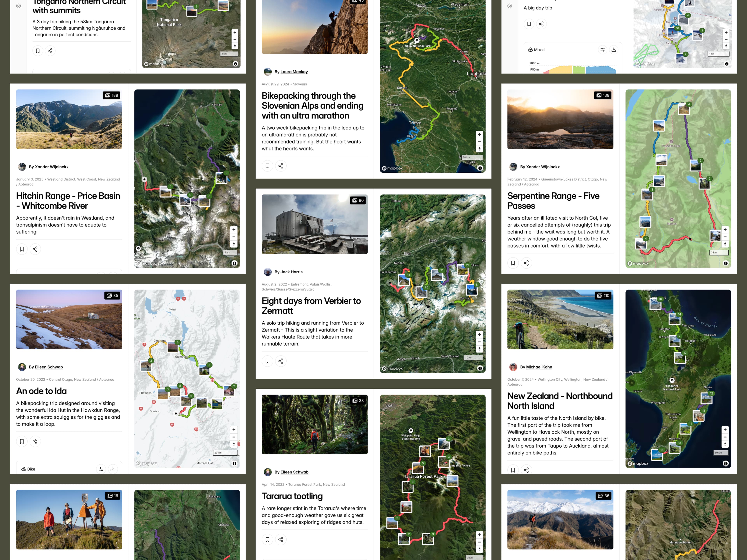
Task: Bookmark the Slovenian Alps bikepacking trip
Action: (x=267, y=166)
